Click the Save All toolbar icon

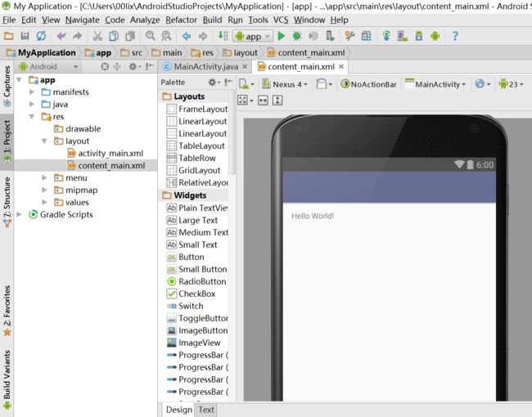(25, 36)
